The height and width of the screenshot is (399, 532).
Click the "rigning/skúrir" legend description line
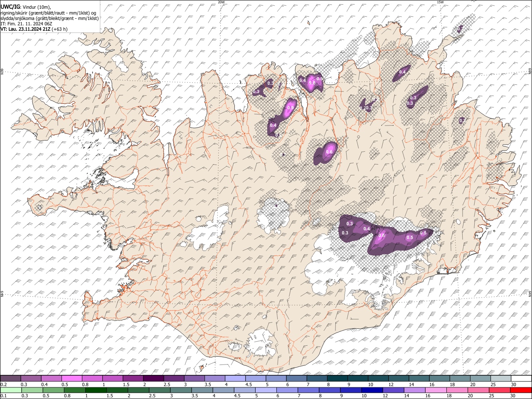tap(49, 12)
